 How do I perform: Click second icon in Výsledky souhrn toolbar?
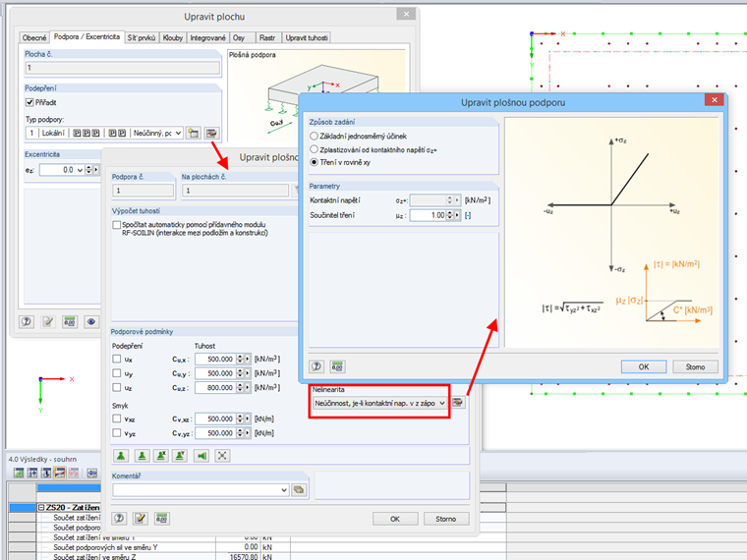[x=32, y=473]
